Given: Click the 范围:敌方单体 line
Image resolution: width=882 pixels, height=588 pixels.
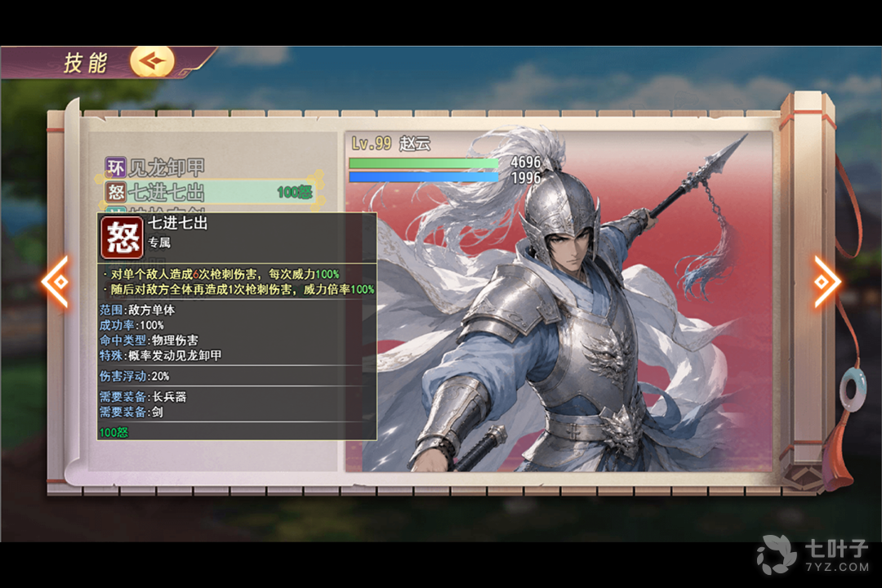Looking at the screenshot, I should 137,310.
